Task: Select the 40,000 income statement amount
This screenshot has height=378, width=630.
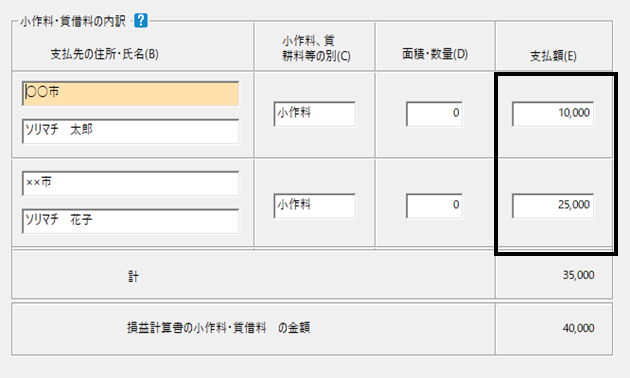Action: pyautogui.click(x=578, y=328)
